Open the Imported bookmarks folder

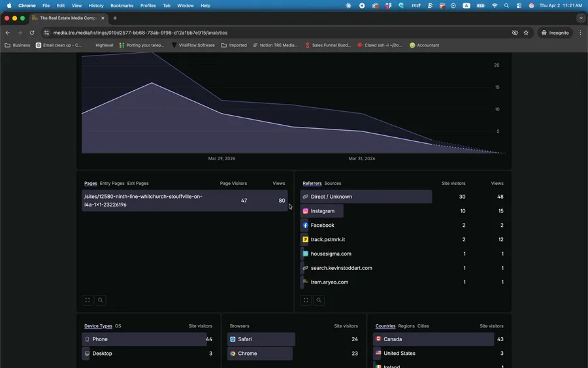(234, 45)
